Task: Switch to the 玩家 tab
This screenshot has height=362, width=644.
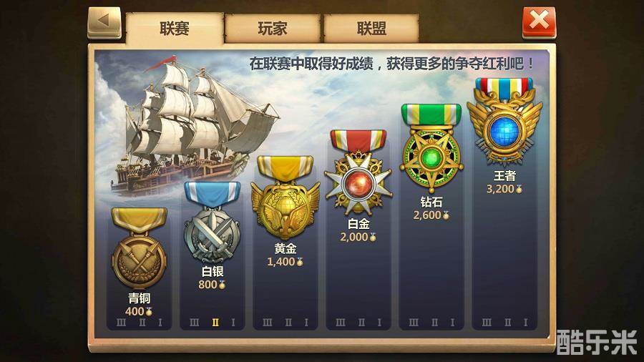Action: click(x=273, y=29)
